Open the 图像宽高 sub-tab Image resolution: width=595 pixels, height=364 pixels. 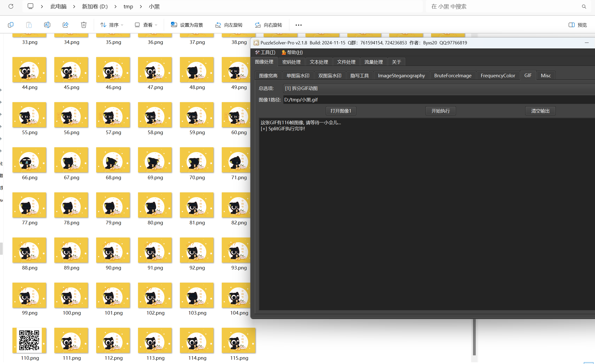click(x=268, y=76)
